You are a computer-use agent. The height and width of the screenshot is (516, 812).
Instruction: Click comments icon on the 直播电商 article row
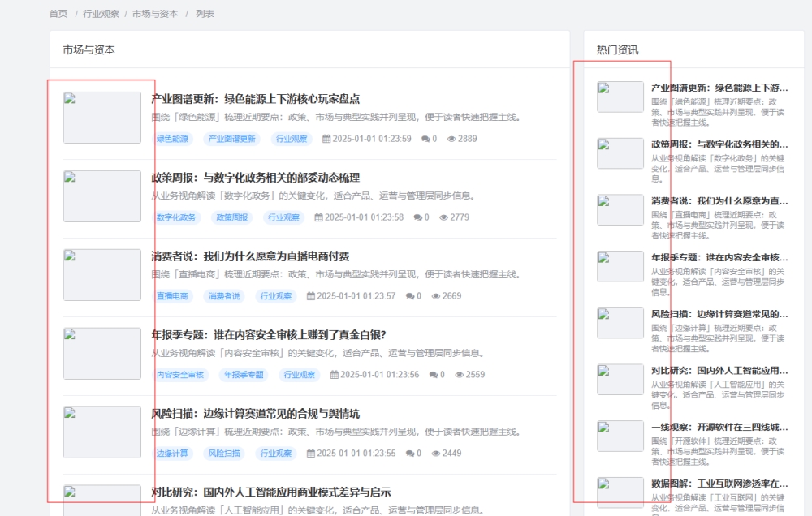410,296
